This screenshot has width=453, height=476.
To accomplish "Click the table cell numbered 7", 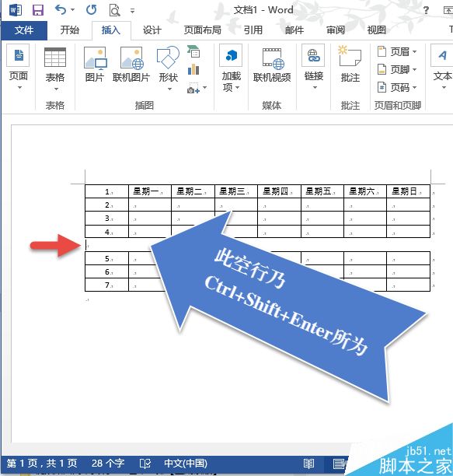I will click(107, 285).
